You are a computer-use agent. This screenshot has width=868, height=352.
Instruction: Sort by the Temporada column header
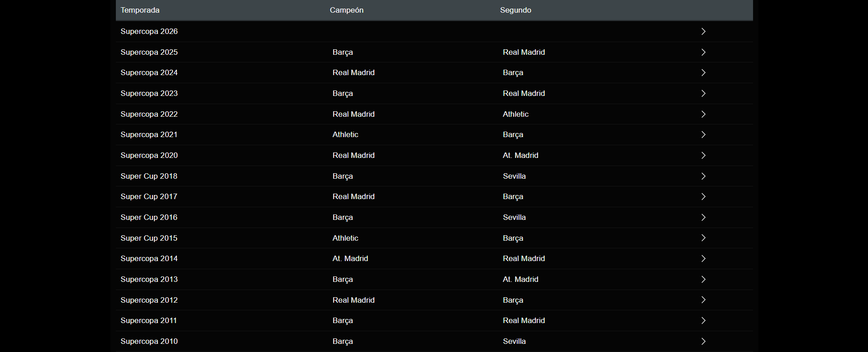(140, 10)
